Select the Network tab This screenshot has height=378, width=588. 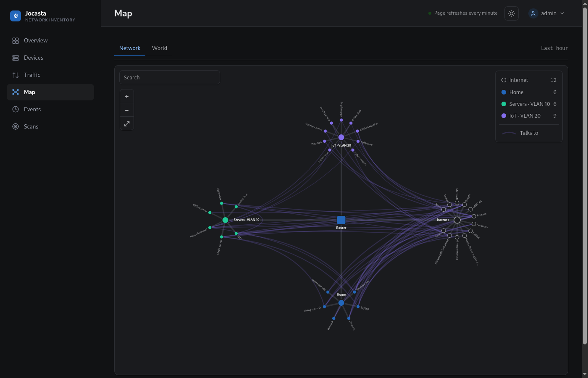pos(130,48)
